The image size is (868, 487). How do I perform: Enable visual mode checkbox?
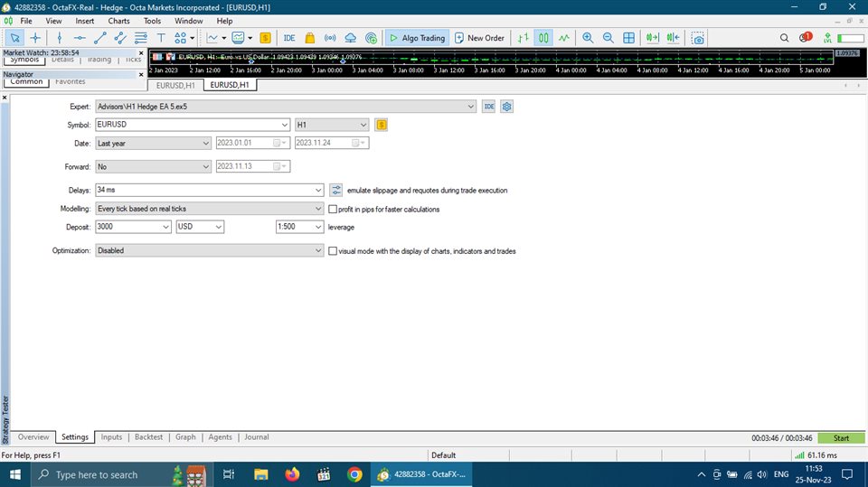coord(333,251)
